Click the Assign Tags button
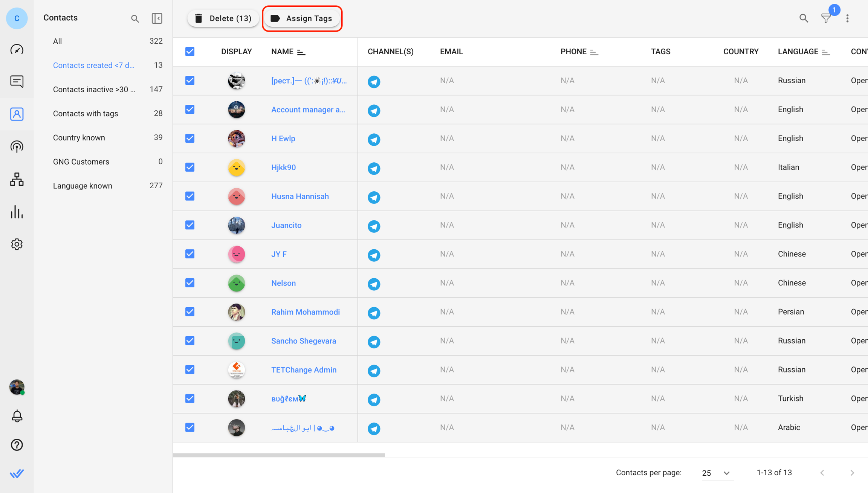868x493 pixels. 302,18
